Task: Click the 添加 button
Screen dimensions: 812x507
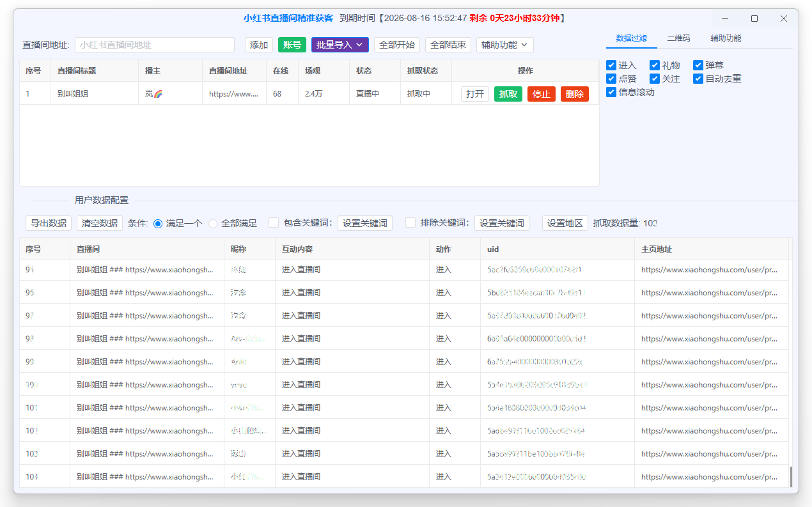Action: pos(259,45)
